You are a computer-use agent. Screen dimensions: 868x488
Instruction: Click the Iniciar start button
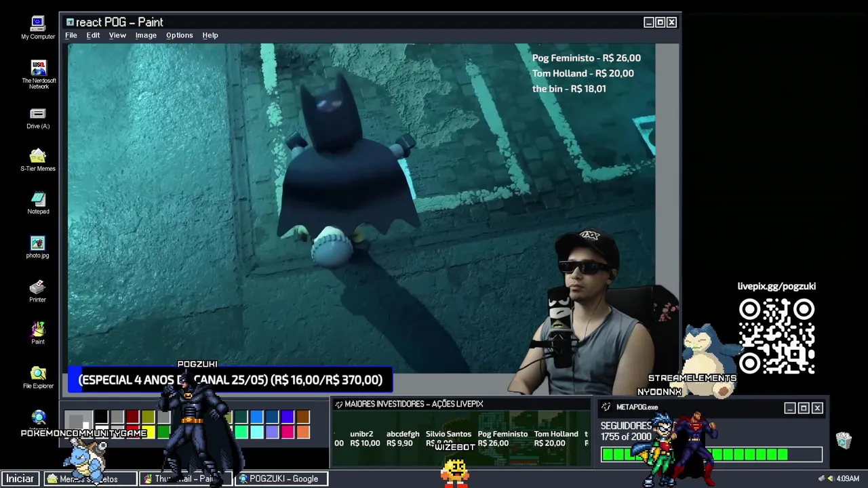tap(20, 479)
